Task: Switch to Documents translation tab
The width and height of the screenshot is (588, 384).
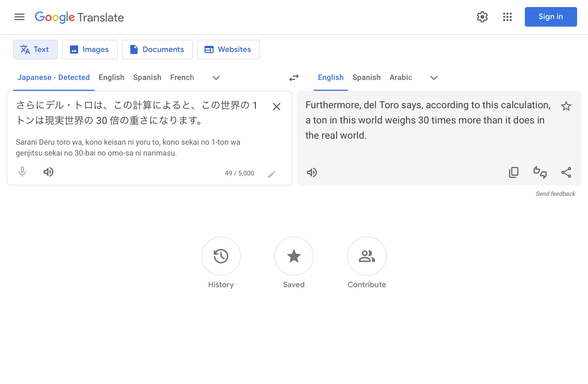Action: tap(157, 49)
